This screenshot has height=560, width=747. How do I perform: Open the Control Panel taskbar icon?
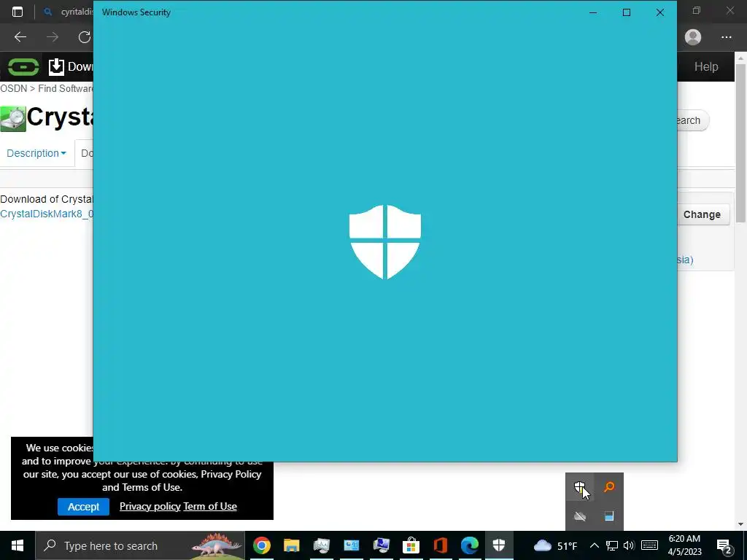click(x=352, y=545)
